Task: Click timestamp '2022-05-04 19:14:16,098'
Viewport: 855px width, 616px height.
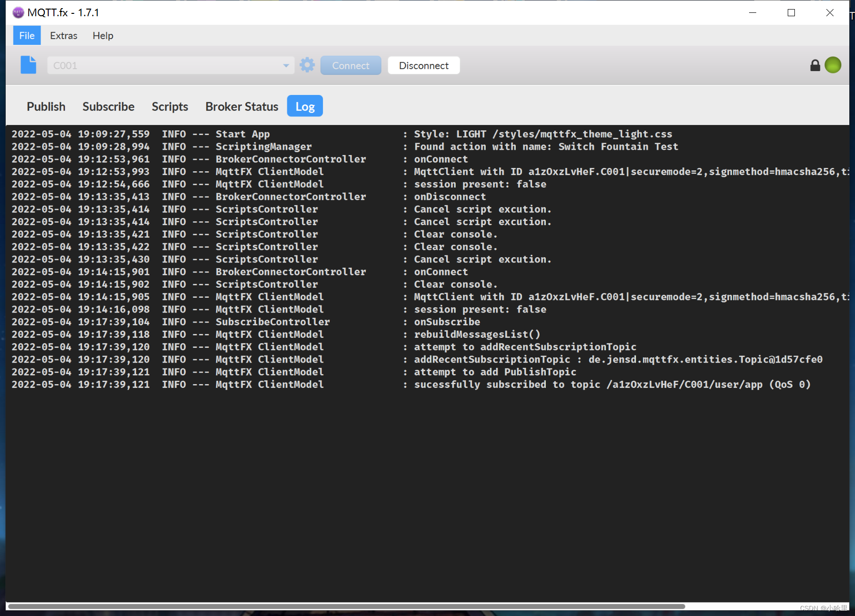Action: click(x=81, y=309)
